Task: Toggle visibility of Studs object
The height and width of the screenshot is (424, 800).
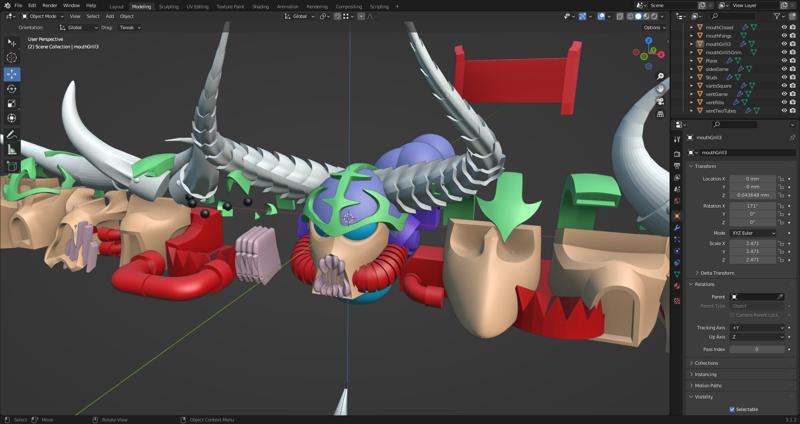Action: 782,77
